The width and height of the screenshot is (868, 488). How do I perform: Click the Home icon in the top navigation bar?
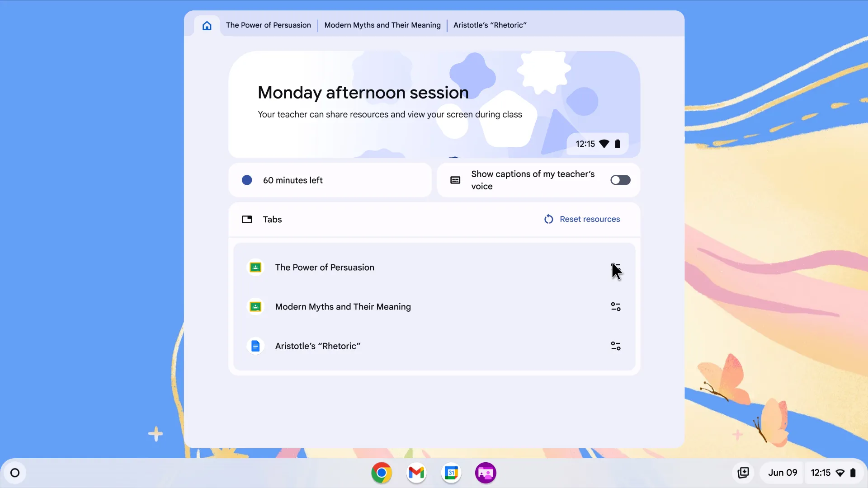pos(207,25)
